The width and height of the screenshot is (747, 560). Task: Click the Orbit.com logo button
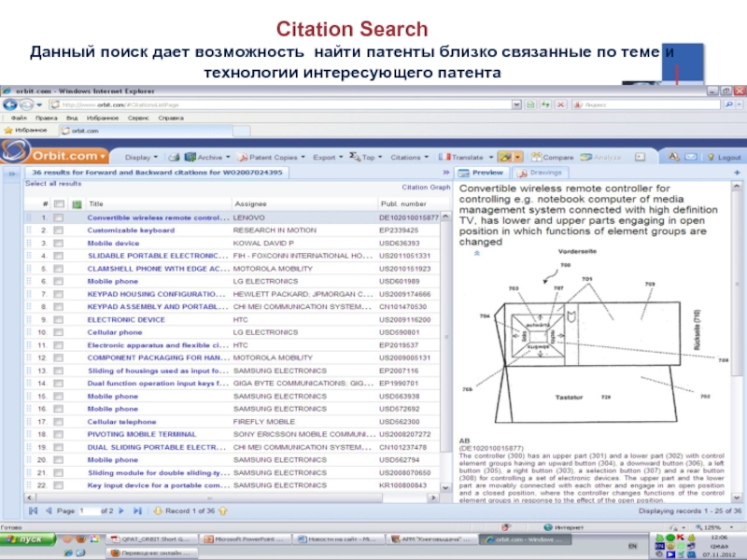[55, 155]
